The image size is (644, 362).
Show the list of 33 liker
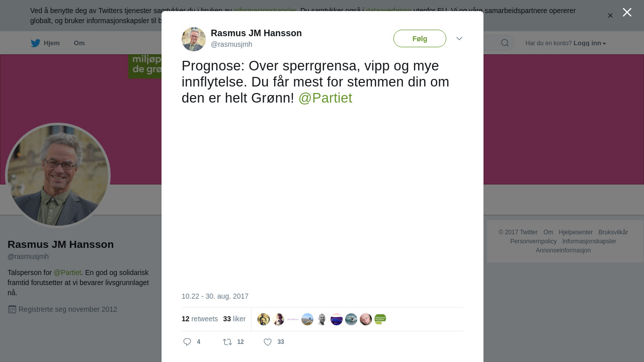(234, 319)
